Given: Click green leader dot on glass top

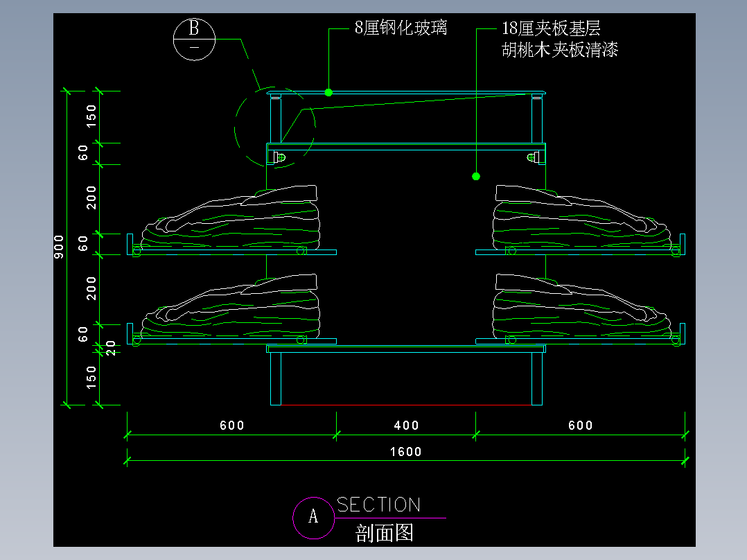Looking at the screenshot, I should 328,92.
